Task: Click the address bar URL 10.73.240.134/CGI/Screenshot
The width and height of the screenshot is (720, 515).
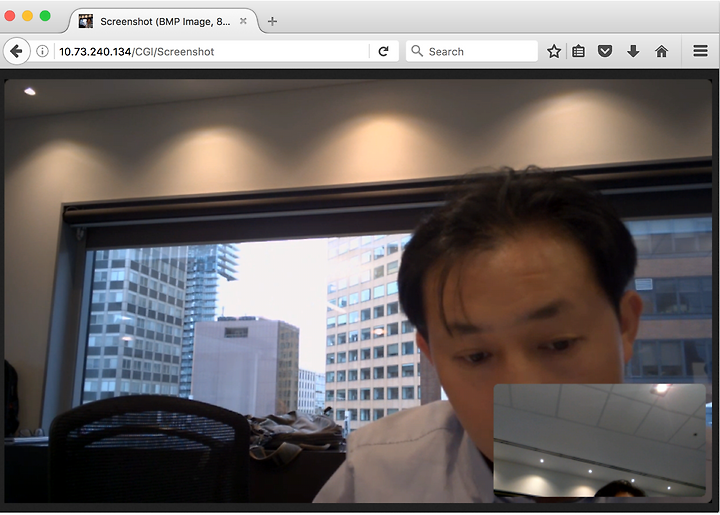Action: click(x=137, y=52)
